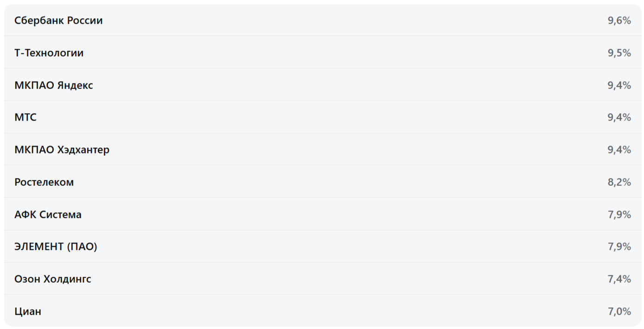Click the 9,4% weight for МКПАО Хэдхантер
This screenshot has width=644, height=329.
coord(619,150)
